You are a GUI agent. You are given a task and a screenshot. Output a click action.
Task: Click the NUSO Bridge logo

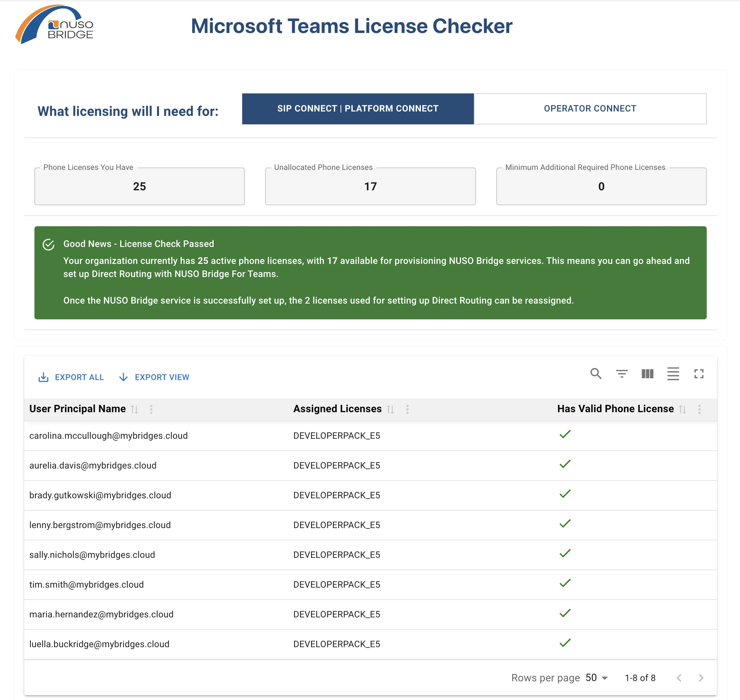(x=54, y=25)
